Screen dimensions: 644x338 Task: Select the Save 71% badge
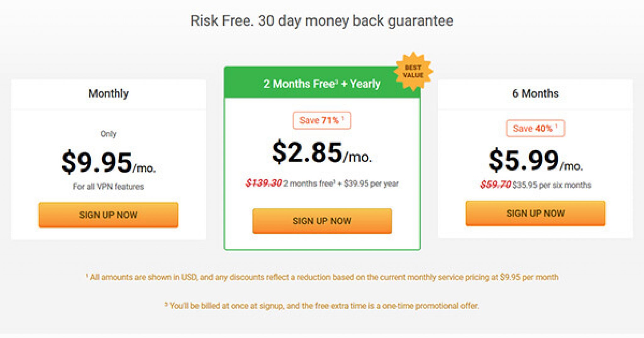point(322,120)
